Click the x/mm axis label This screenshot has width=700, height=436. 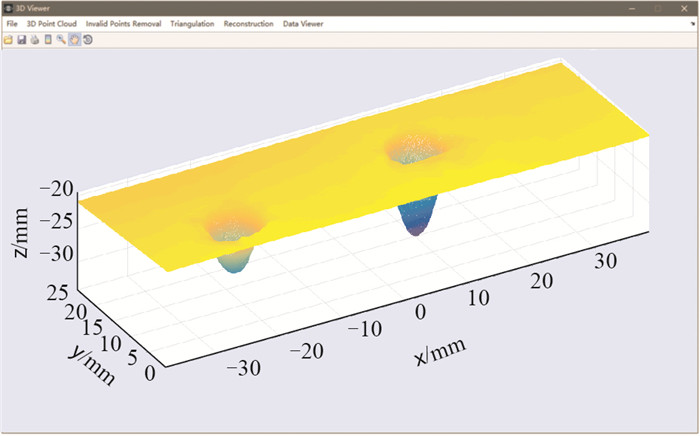[x=437, y=351]
